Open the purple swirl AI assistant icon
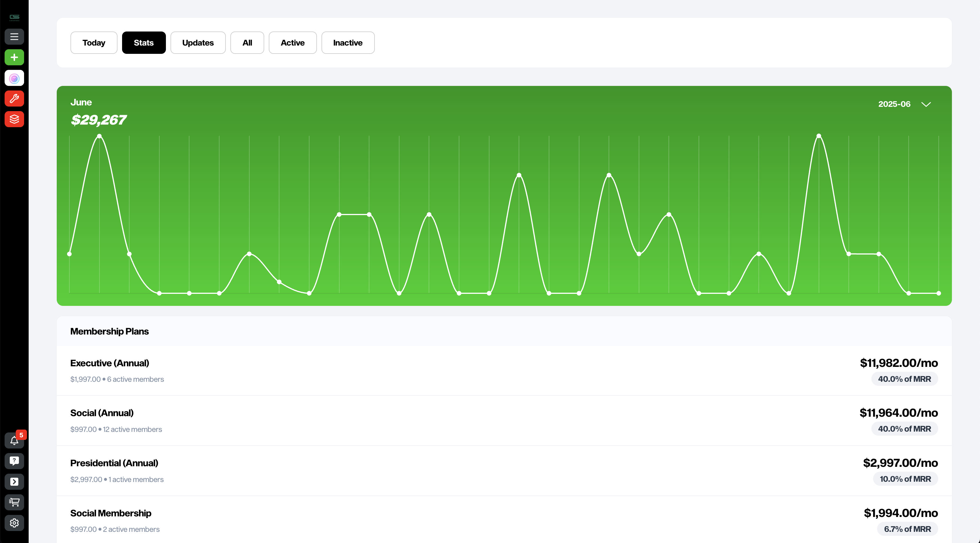 click(14, 78)
